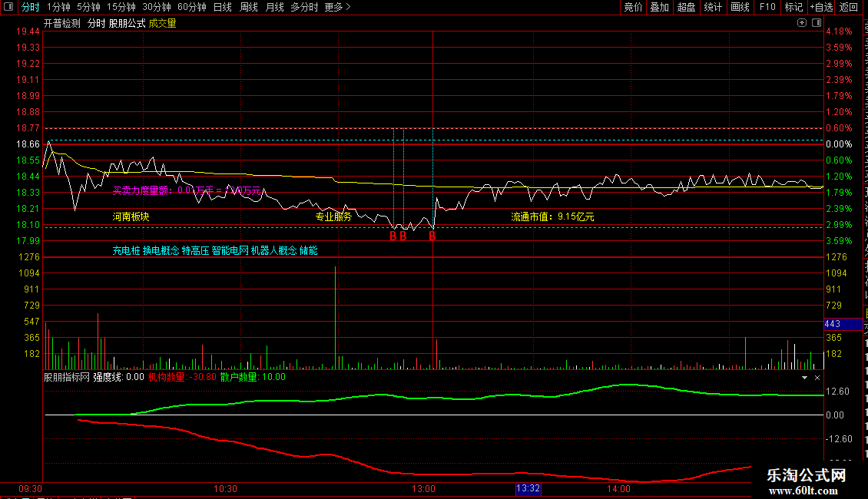Click the 开普检测 stock name label
The width and height of the screenshot is (868, 499).
[62, 23]
